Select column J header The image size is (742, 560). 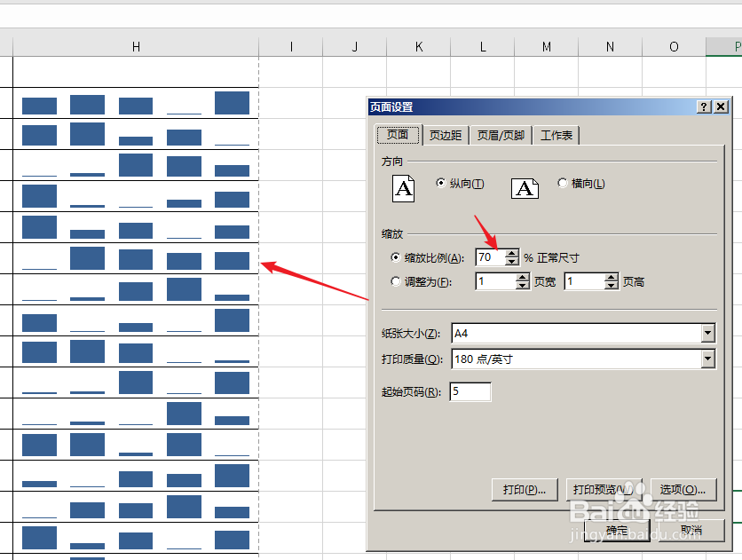point(355,47)
